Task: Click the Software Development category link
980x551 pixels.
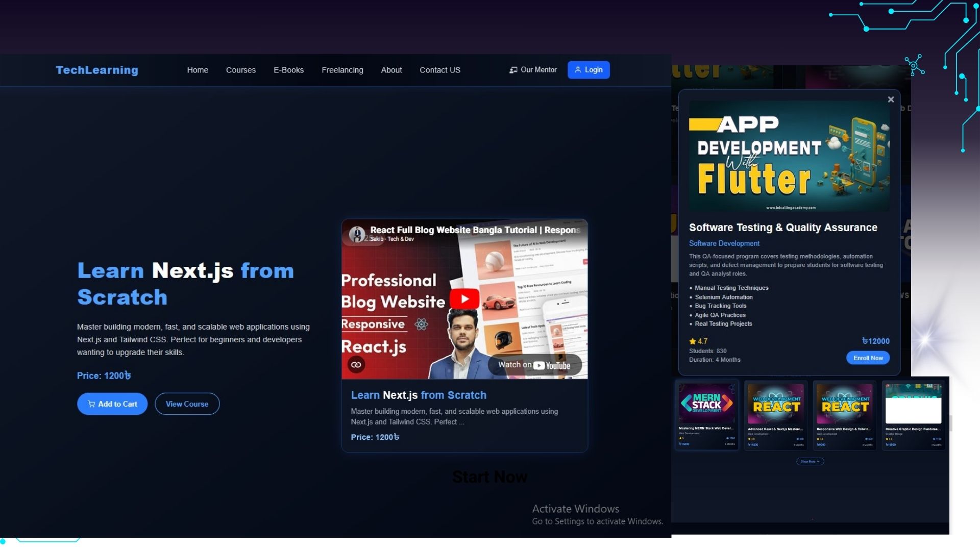Action: pyautogui.click(x=724, y=243)
